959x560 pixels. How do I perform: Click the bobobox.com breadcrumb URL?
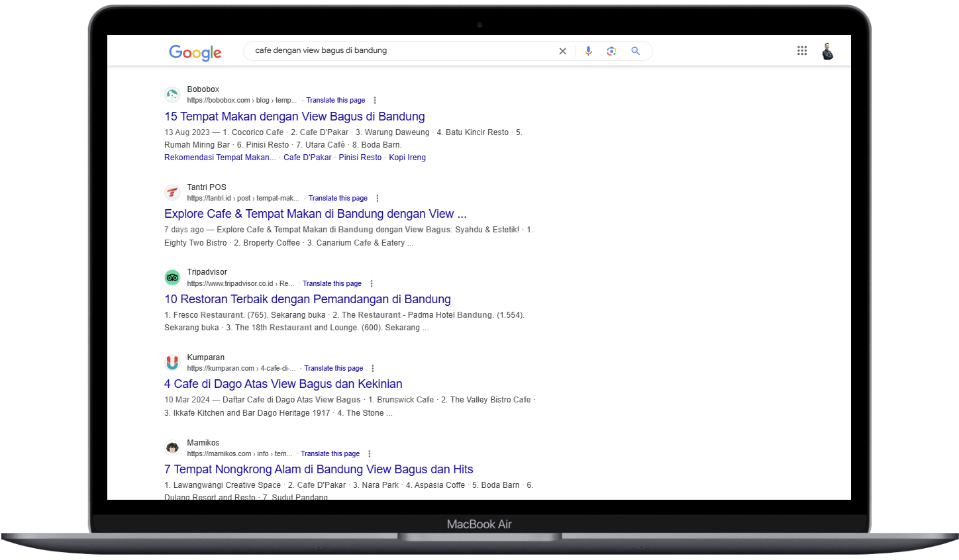[x=242, y=101]
